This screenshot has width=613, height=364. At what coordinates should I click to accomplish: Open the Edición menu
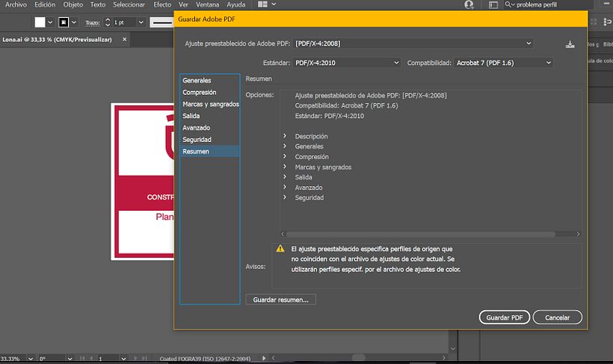(45, 4)
